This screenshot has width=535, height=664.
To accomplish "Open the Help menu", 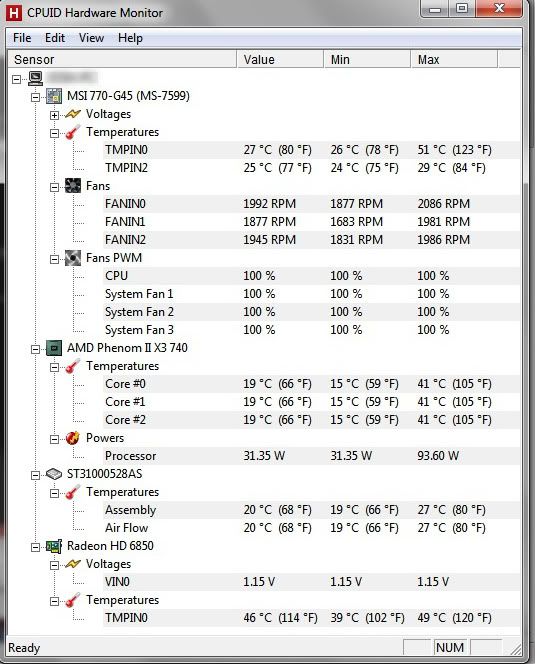I will pyautogui.click(x=130, y=38).
